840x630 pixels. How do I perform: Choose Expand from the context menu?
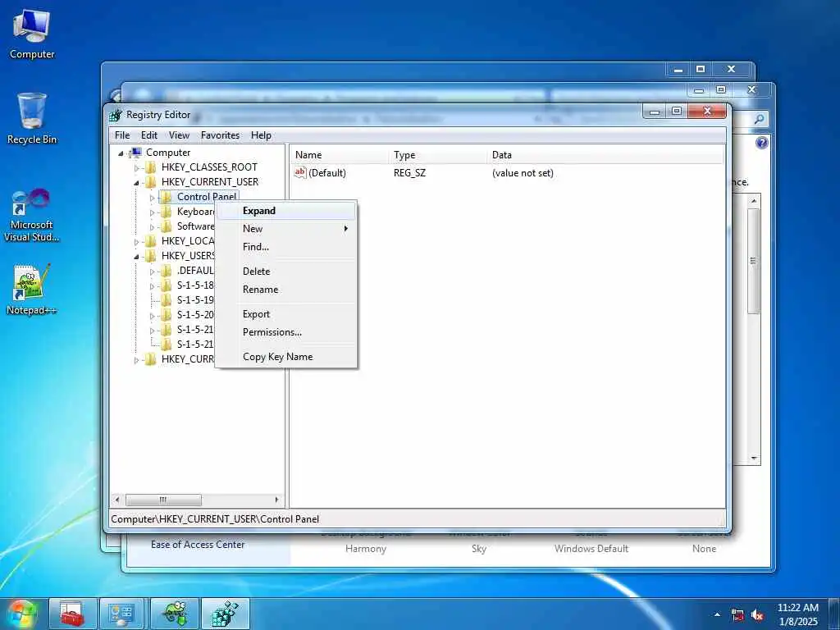[x=286, y=211]
